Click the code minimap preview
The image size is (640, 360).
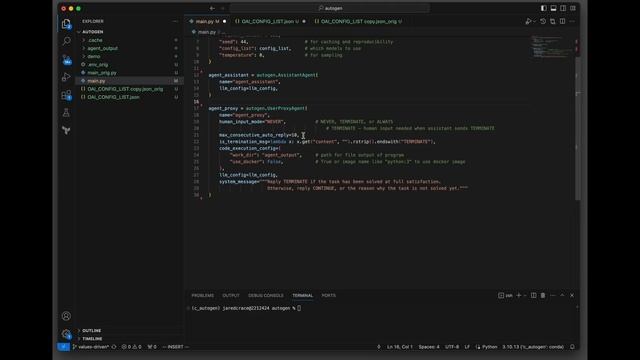(553, 47)
